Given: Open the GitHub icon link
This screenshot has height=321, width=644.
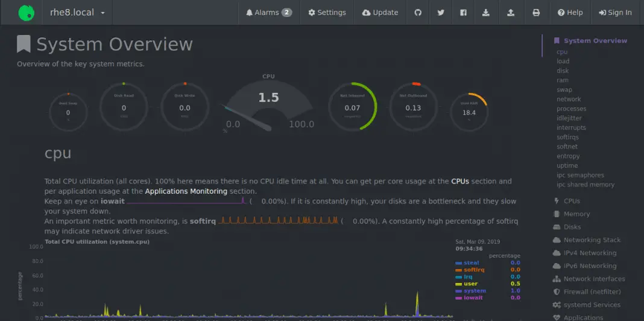Looking at the screenshot, I should [418, 13].
